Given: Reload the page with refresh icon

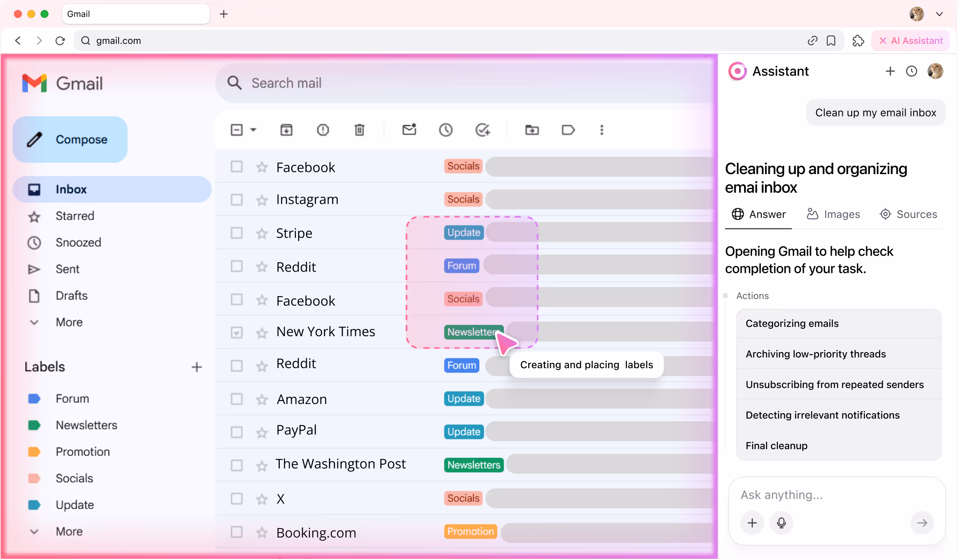Looking at the screenshot, I should coord(60,41).
